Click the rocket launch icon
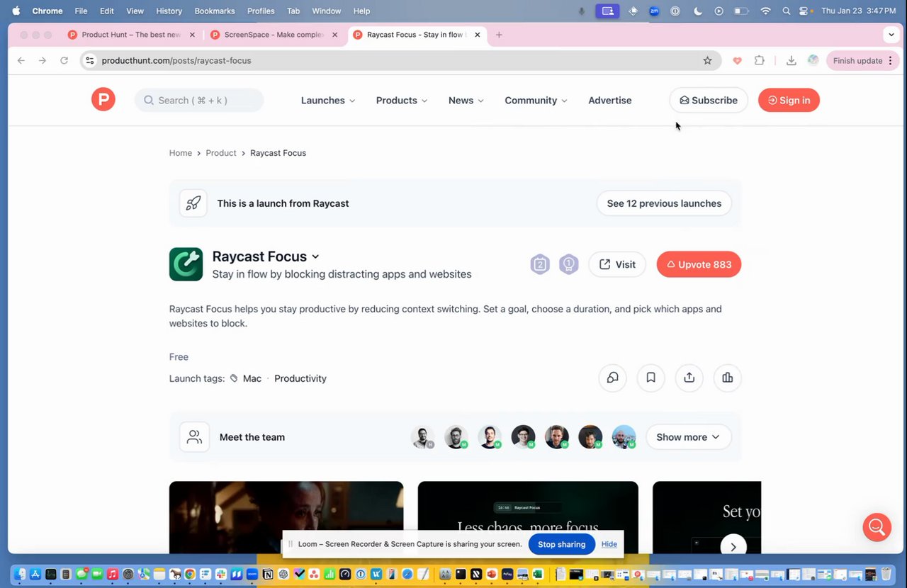This screenshot has height=588, width=907. 193,203
